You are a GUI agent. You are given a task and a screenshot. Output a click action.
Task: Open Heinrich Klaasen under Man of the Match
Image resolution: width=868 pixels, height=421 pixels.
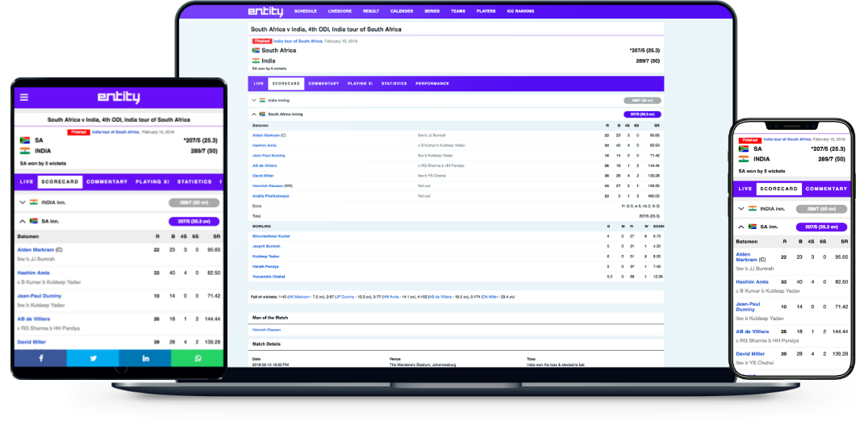(265, 330)
